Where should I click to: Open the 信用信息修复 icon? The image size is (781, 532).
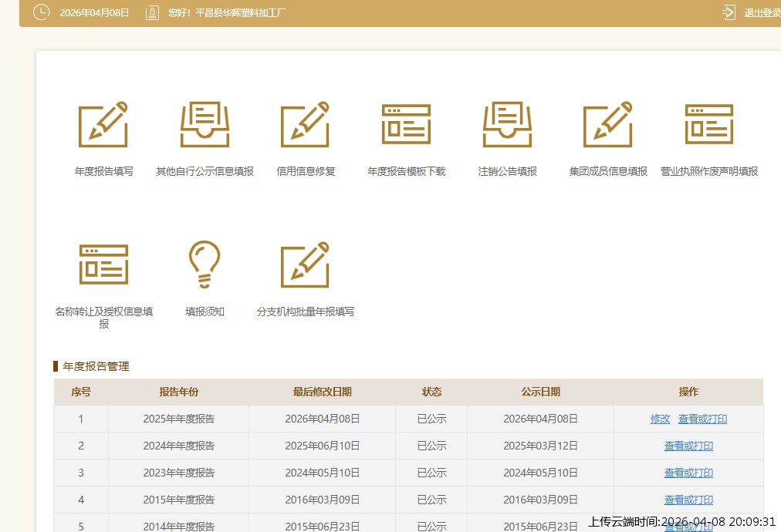[x=306, y=125]
